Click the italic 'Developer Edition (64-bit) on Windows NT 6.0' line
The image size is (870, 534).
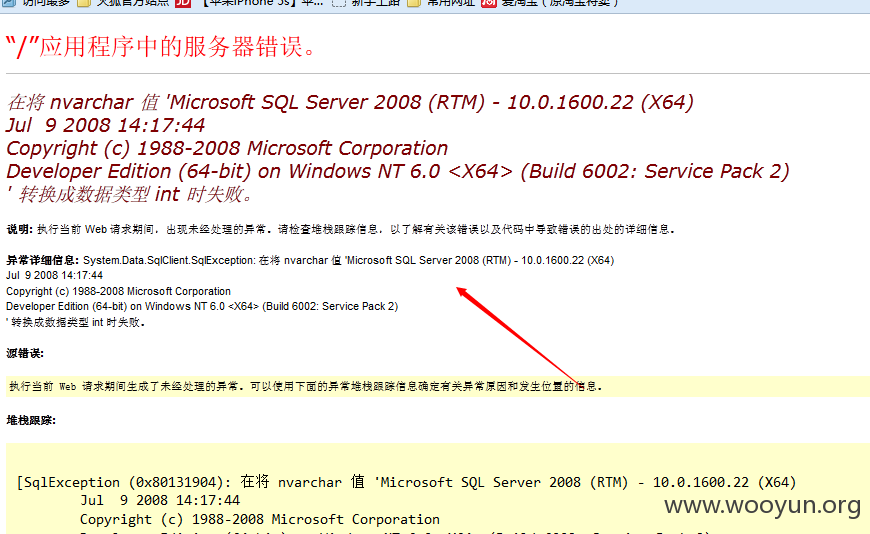point(398,172)
